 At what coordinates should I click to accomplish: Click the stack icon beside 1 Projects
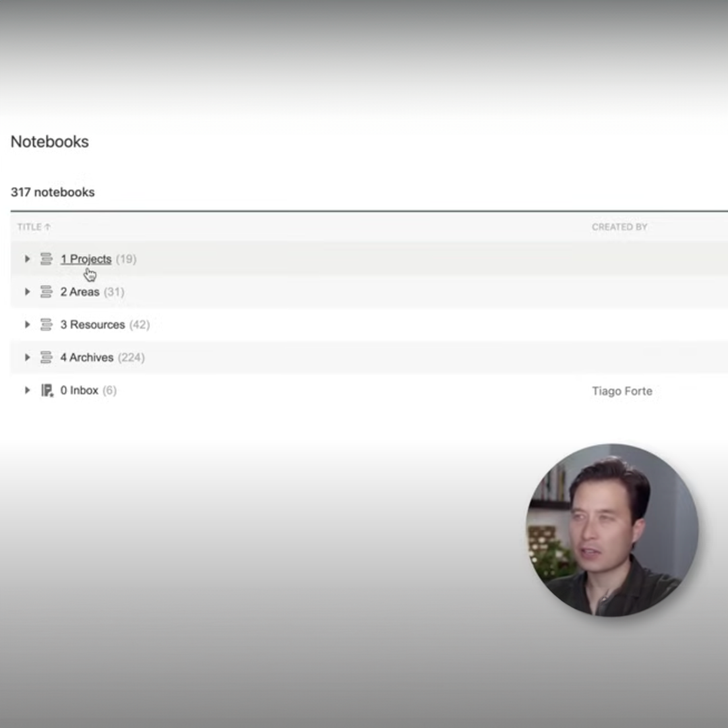point(46,259)
